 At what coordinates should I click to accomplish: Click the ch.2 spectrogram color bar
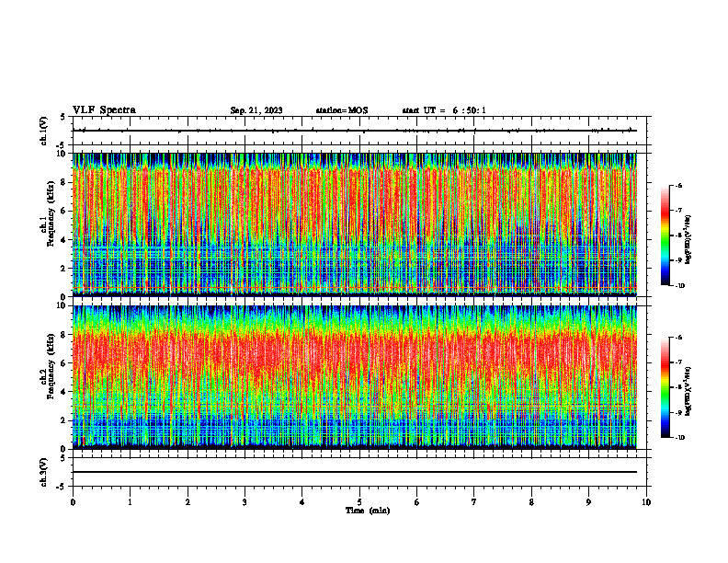[665, 387]
